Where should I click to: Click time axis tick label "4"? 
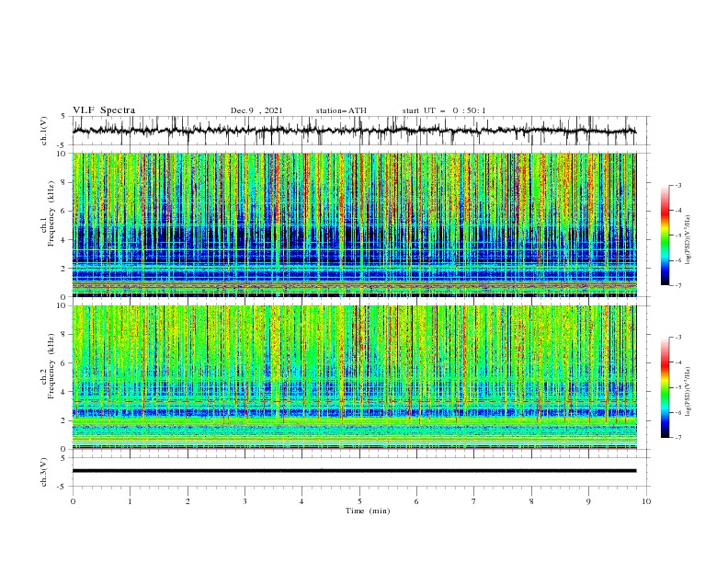coord(302,501)
